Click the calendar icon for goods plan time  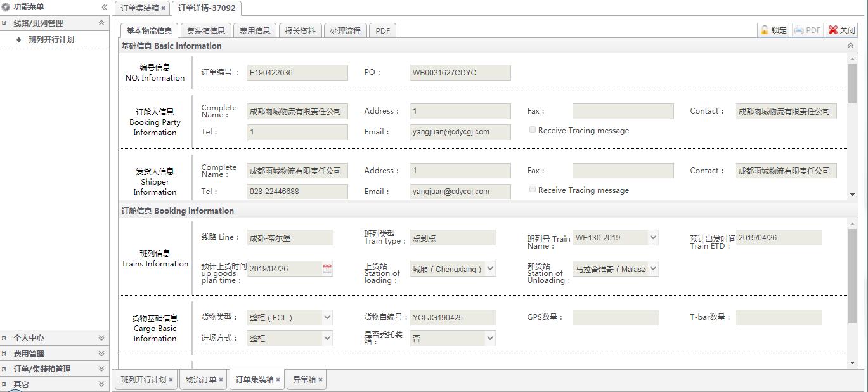click(x=327, y=269)
